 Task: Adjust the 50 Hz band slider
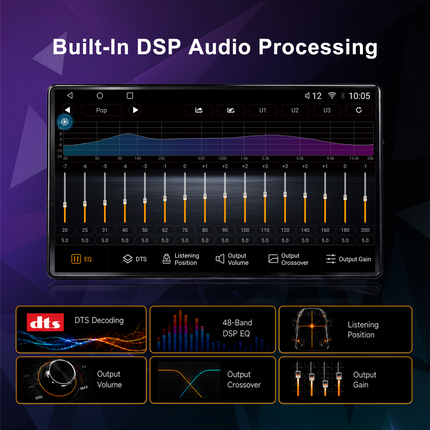click(145, 197)
